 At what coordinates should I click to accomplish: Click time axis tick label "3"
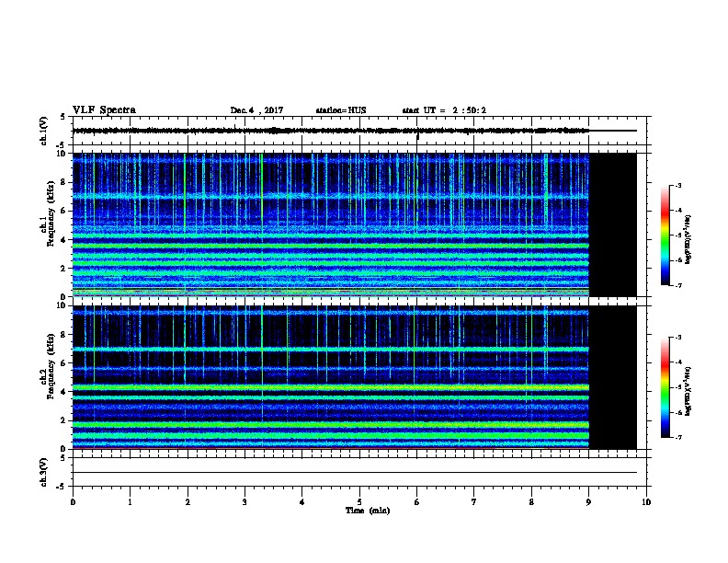tap(245, 502)
